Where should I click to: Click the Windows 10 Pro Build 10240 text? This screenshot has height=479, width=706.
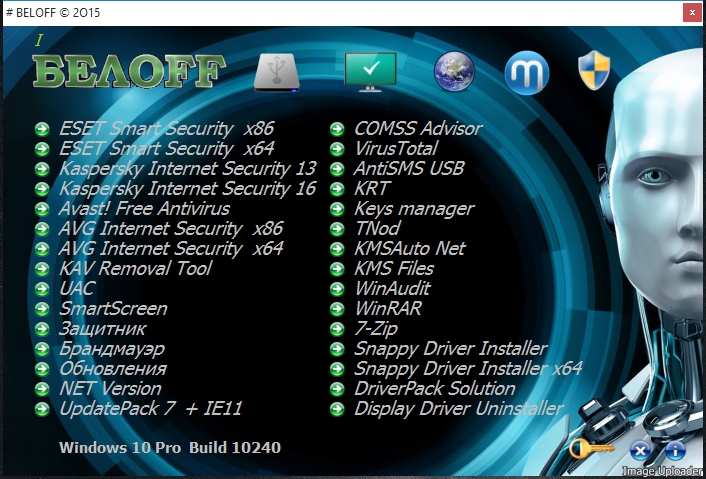click(x=170, y=447)
